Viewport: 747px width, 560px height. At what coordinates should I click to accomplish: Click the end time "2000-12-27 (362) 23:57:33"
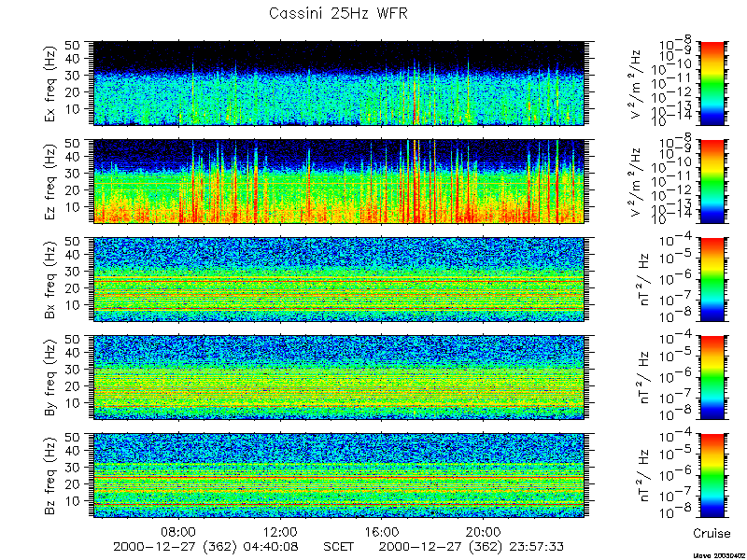coord(472,546)
